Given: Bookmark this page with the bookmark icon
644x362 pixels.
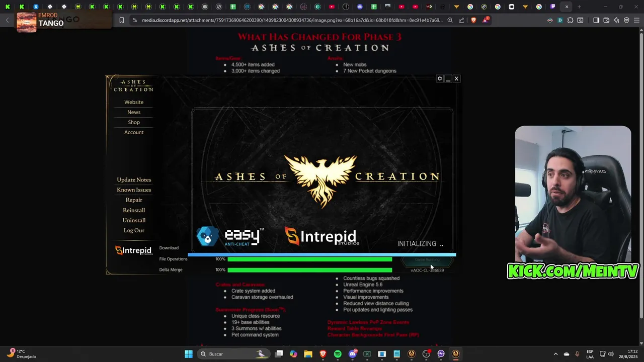Looking at the screenshot, I should [122, 20].
